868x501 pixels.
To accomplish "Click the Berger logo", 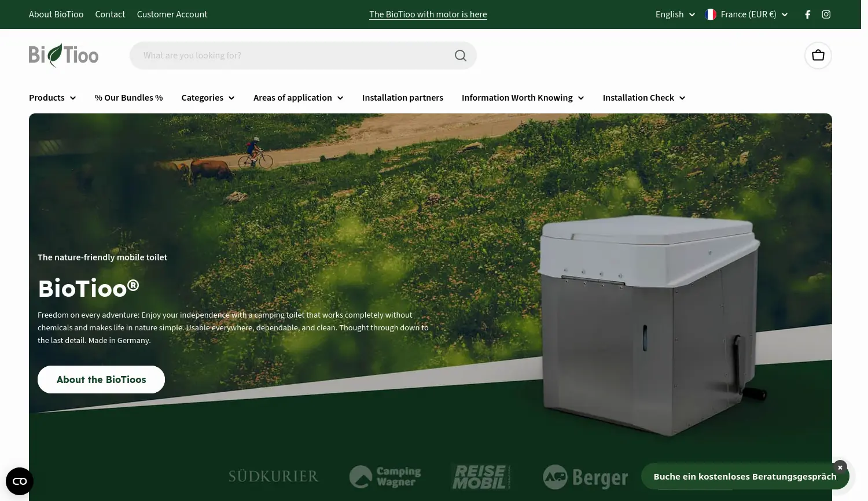I will click(585, 477).
